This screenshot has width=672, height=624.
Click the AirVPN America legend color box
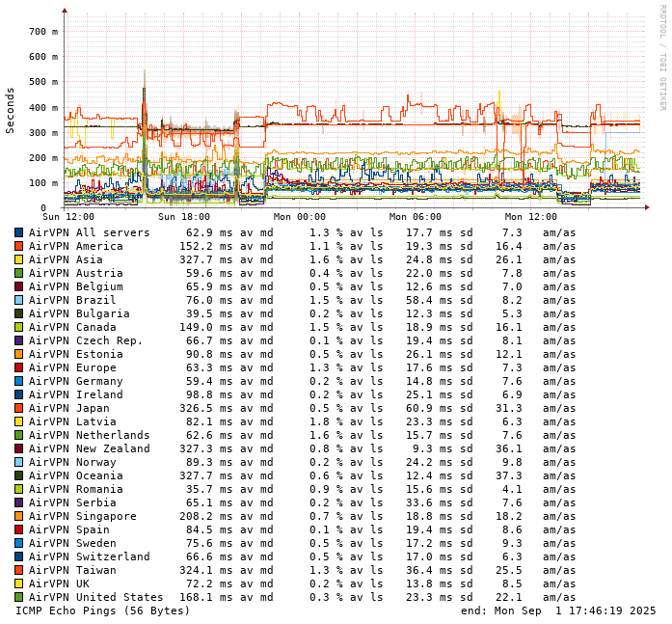pyautogui.click(x=19, y=246)
